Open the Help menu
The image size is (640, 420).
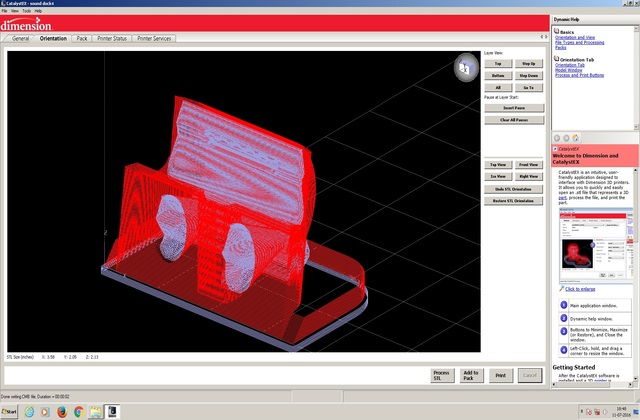click(x=38, y=11)
